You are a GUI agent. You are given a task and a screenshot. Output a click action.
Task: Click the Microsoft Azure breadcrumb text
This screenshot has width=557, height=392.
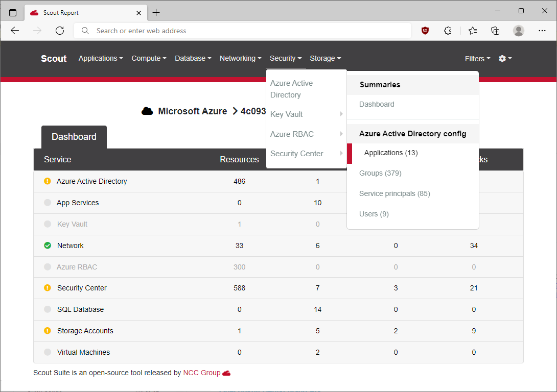pyautogui.click(x=192, y=111)
